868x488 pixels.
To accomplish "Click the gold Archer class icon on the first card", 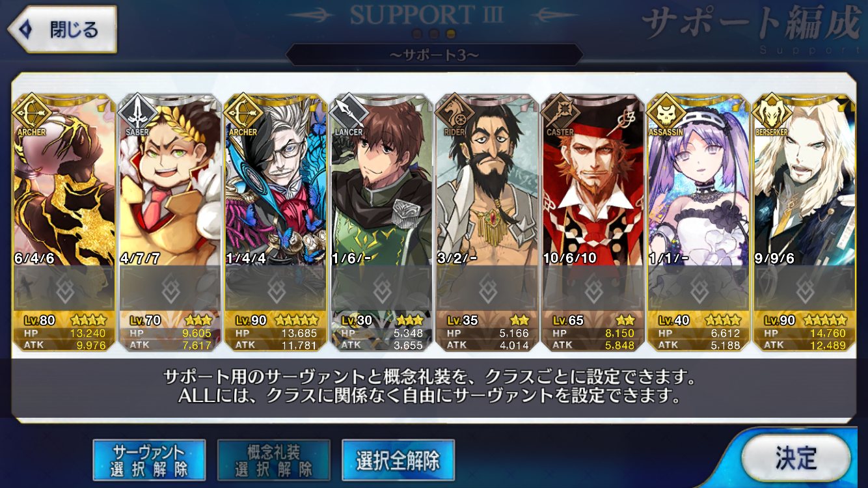I will click(x=31, y=113).
